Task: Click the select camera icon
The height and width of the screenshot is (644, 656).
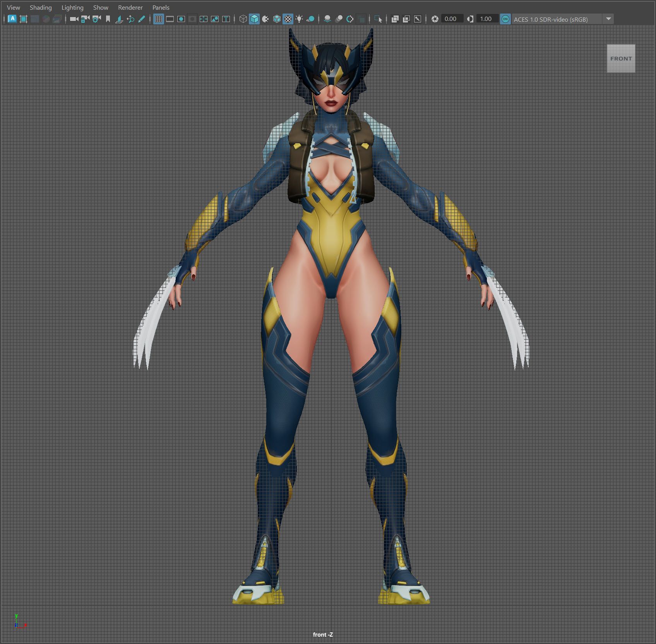Action: click(x=74, y=19)
